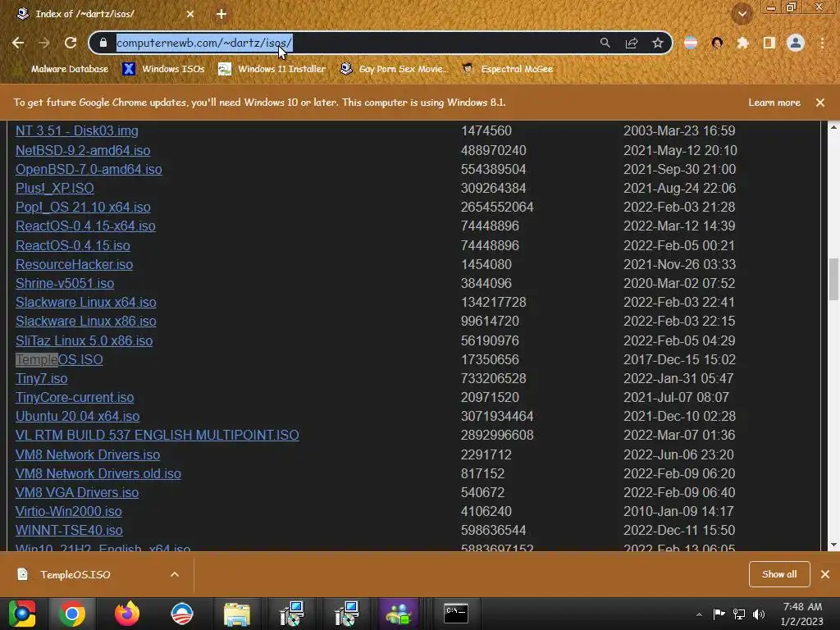This screenshot has width=840, height=630.
Task: Download NetBSD-9.2-amd64.iso
Action: (x=83, y=151)
